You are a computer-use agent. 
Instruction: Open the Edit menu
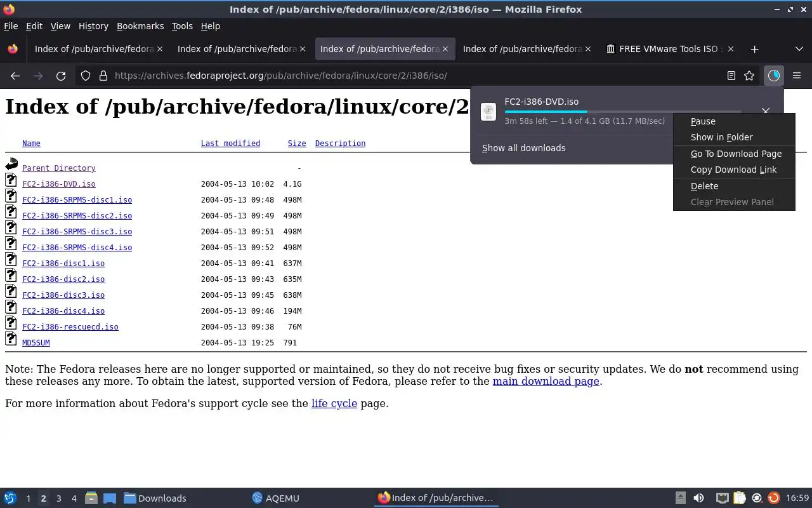(x=34, y=26)
